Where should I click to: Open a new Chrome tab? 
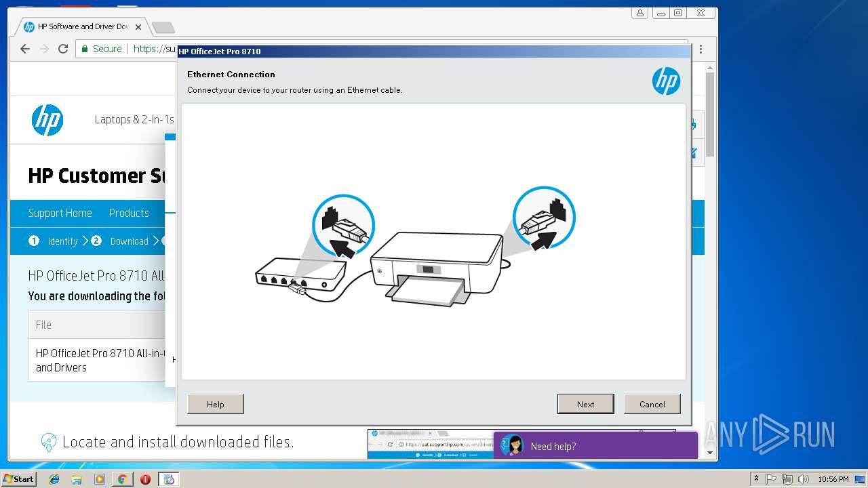click(x=163, y=27)
